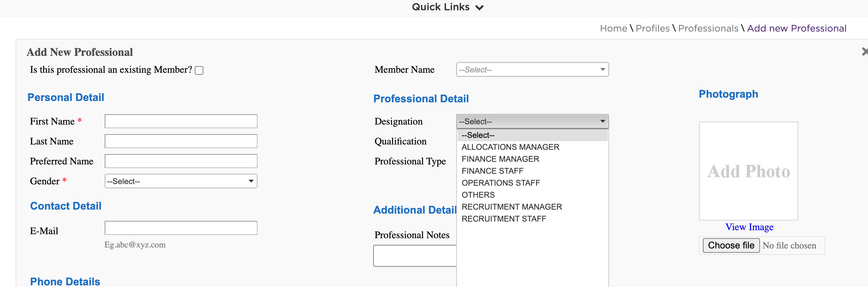The image size is (868, 287).
Task: Click the Eg.abc@xyz.com hint text
Action: [x=135, y=244]
